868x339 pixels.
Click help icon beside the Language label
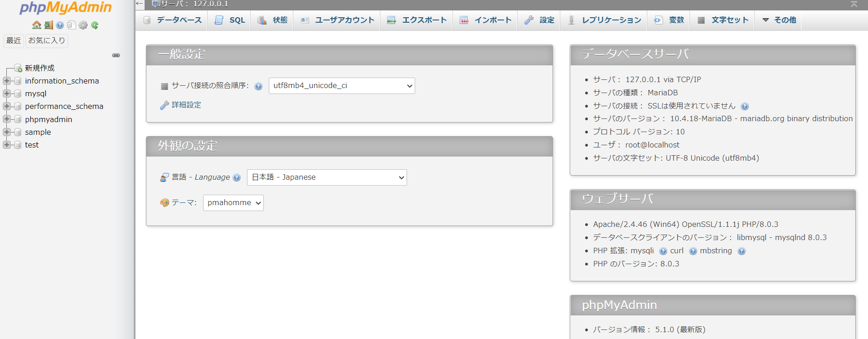tap(237, 178)
